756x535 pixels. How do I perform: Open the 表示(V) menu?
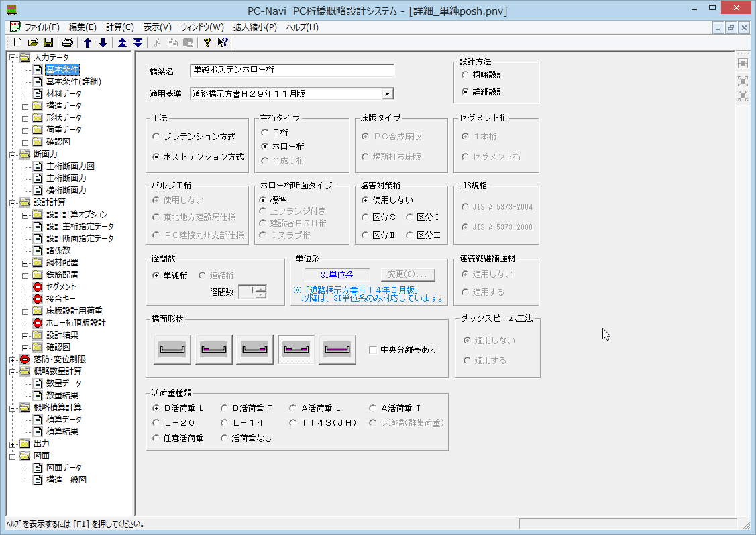[157, 27]
